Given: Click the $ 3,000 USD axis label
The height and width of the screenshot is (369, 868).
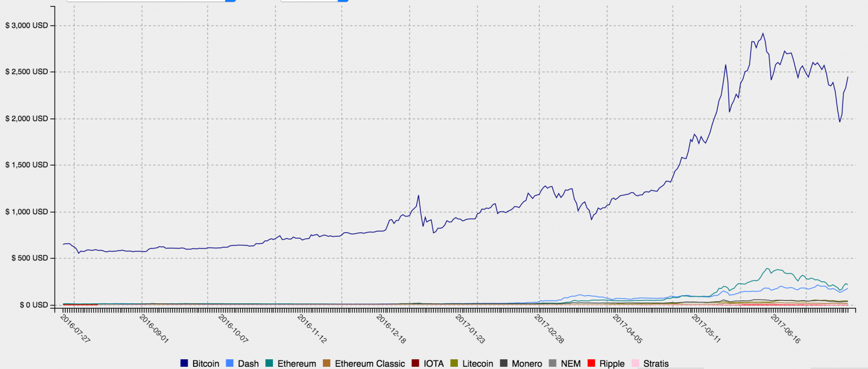Looking at the screenshot, I should (27, 26).
